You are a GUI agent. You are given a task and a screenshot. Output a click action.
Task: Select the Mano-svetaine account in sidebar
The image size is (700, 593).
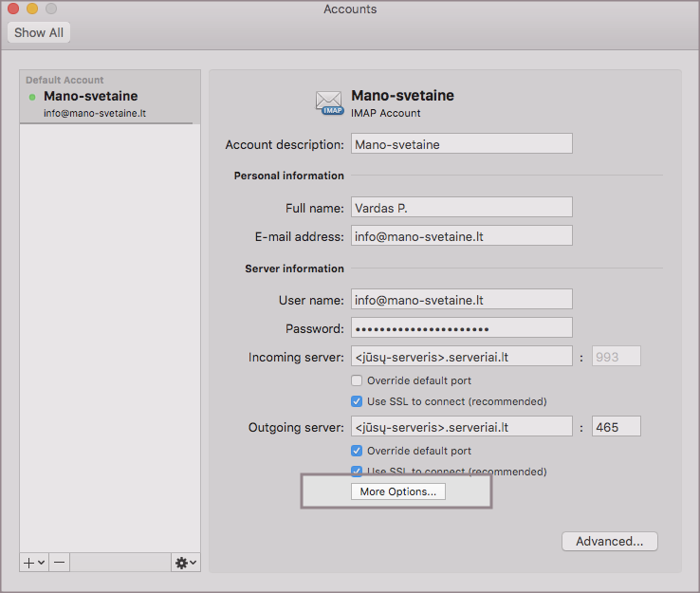109,103
